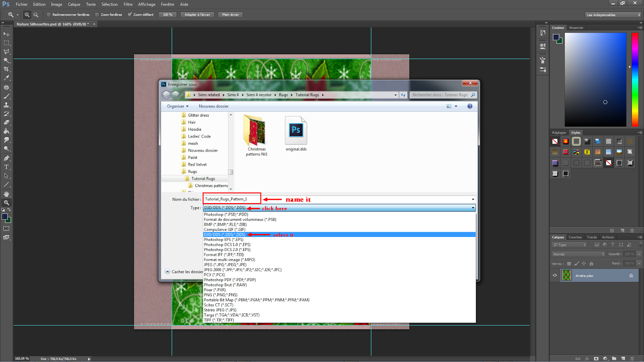Toggle lock transparent pixels
Viewport: 644px width, 362px height.
[569, 263]
